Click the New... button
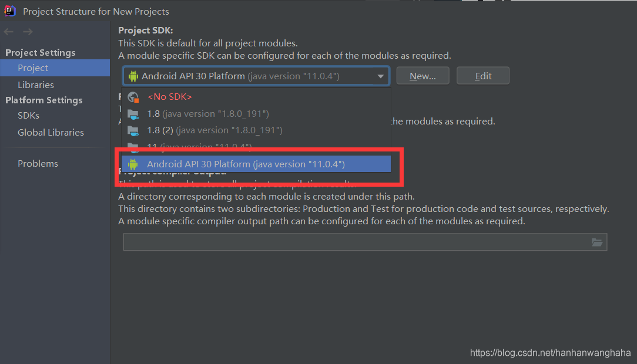This screenshot has height=364, width=637. tap(423, 75)
